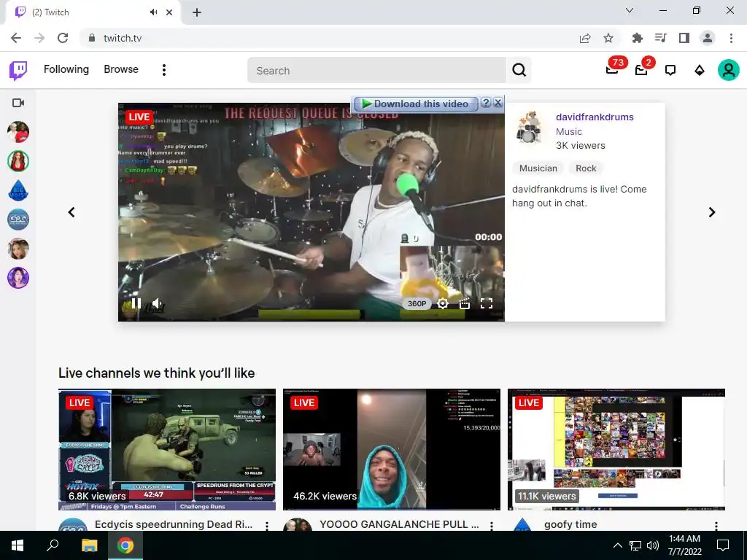747x560 pixels.
Task: Open the Dead Rising speedrun stream thumbnail
Action: (167, 449)
